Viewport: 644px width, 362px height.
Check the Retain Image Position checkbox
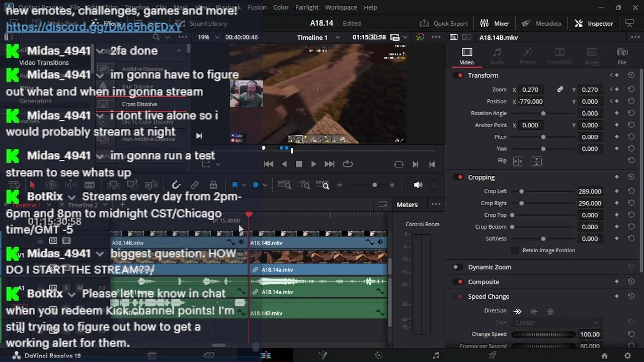click(515, 250)
